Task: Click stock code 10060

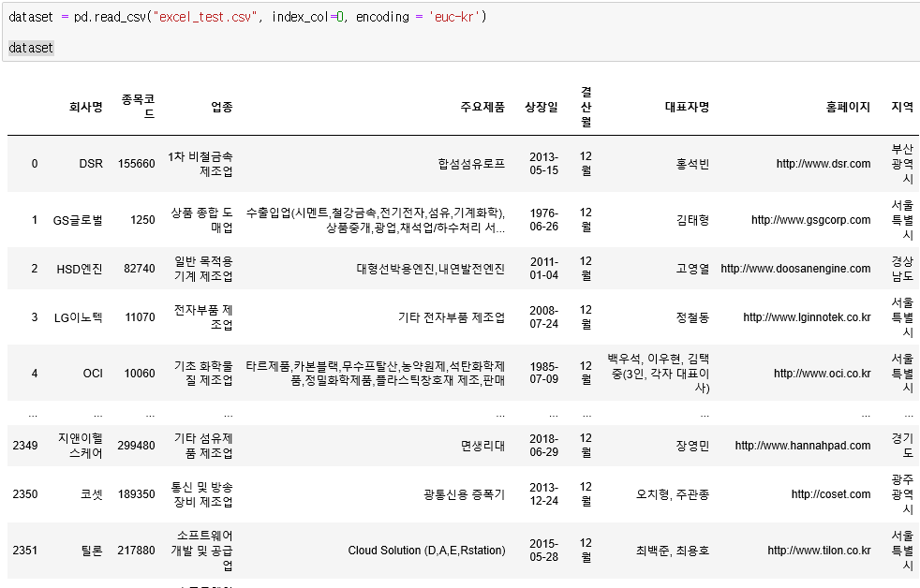Action: (x=140, y=374)
